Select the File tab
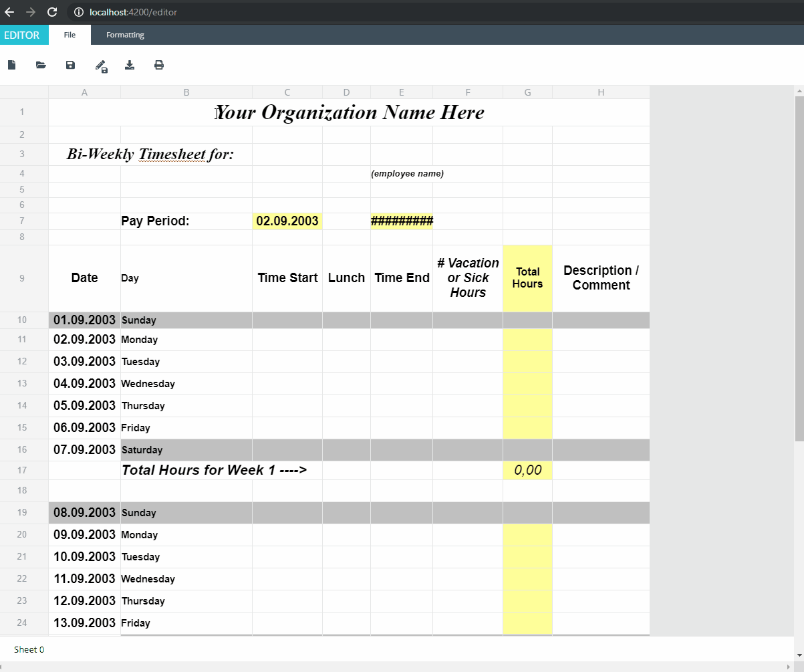Screen dimensions: 804x672 click(x=70, y=35)
